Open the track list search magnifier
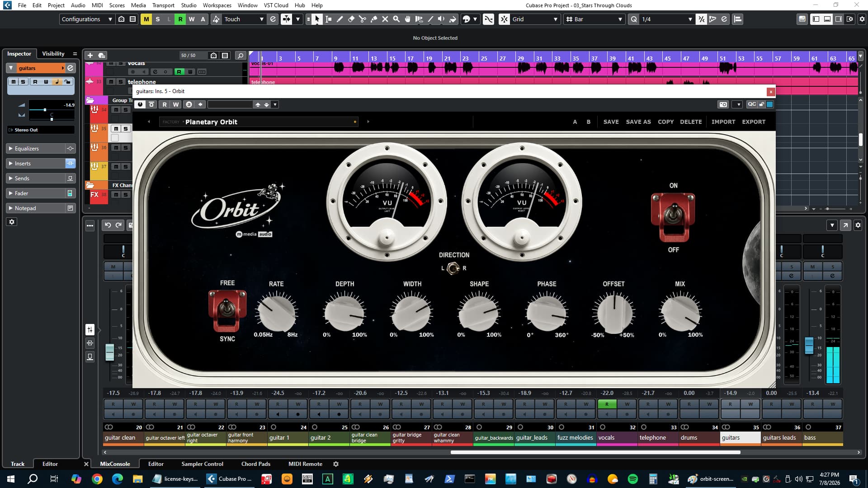The height and width of the screenshot is (488, 868). coord(241,55)
